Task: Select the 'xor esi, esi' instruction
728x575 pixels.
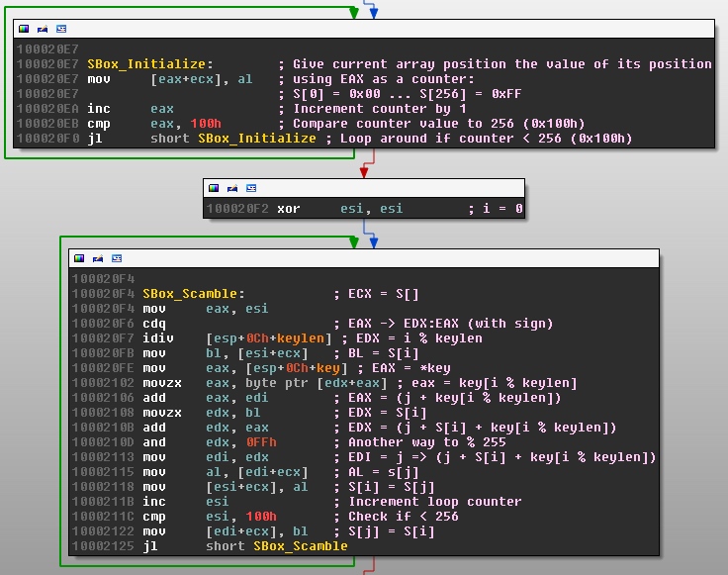Action: coord(340,209)
